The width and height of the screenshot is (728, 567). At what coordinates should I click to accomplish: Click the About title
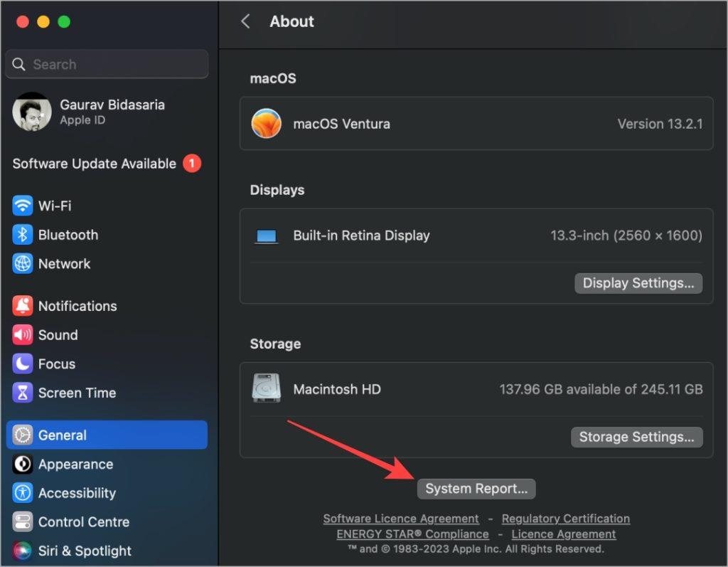click(x=291, y=21)
